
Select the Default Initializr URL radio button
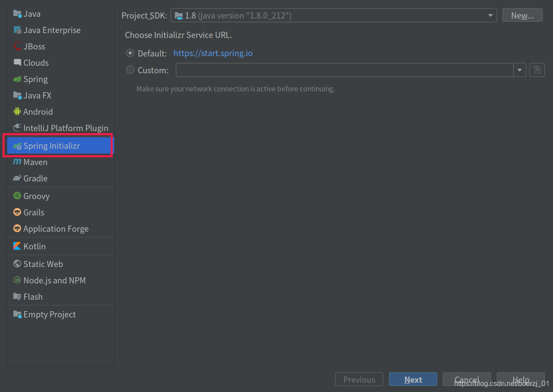130,53
